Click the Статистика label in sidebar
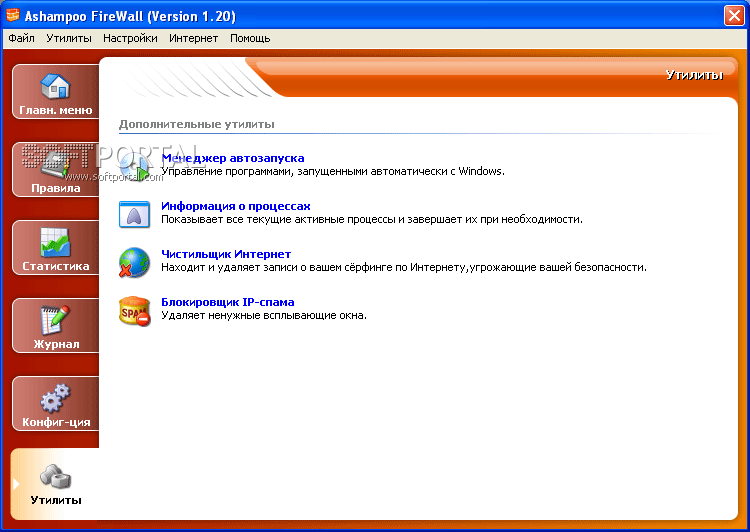 55,266
